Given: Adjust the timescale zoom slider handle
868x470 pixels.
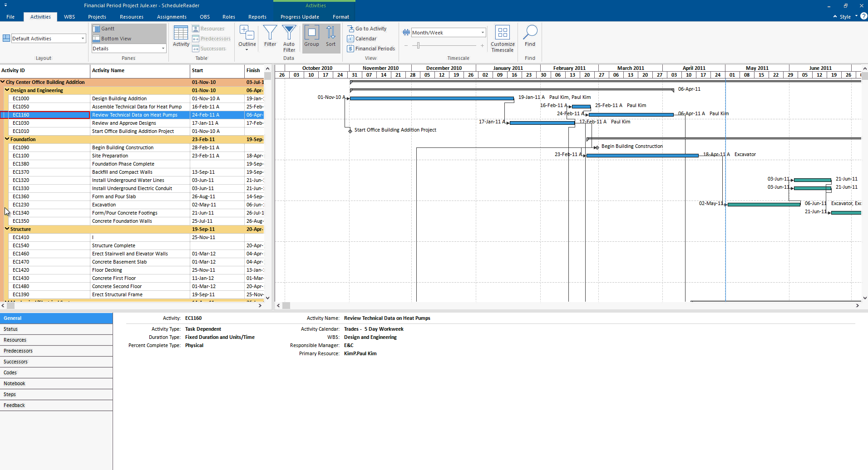Looking at the screenshot, I should [x=418, y=45].
